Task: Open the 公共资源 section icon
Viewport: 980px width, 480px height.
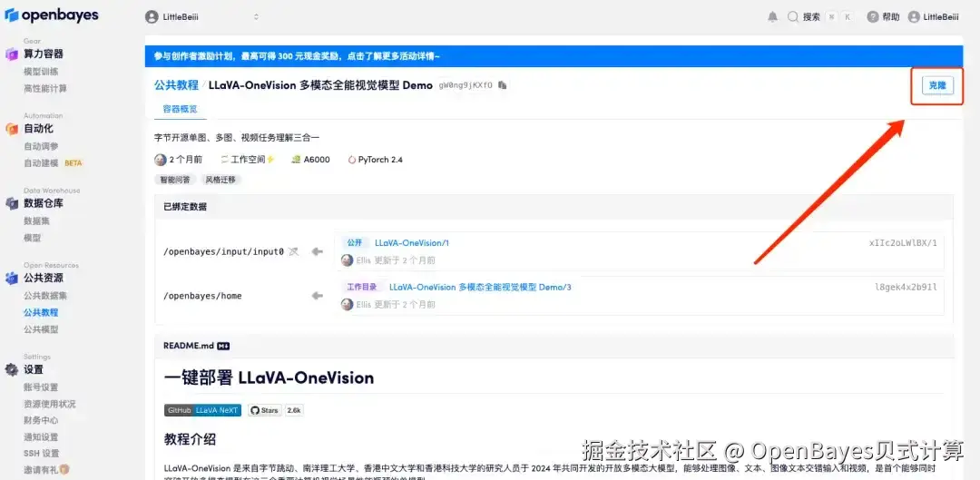Action: [x=12, y=279]
